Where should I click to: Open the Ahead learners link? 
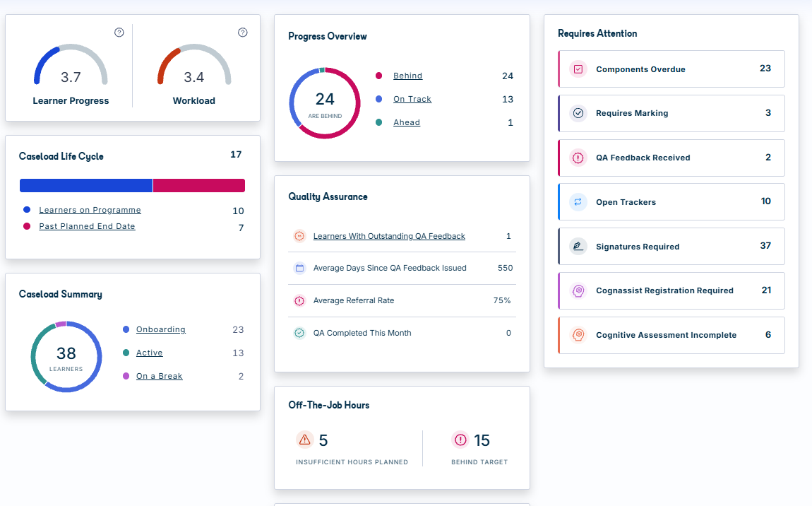[x=407, y=122]
